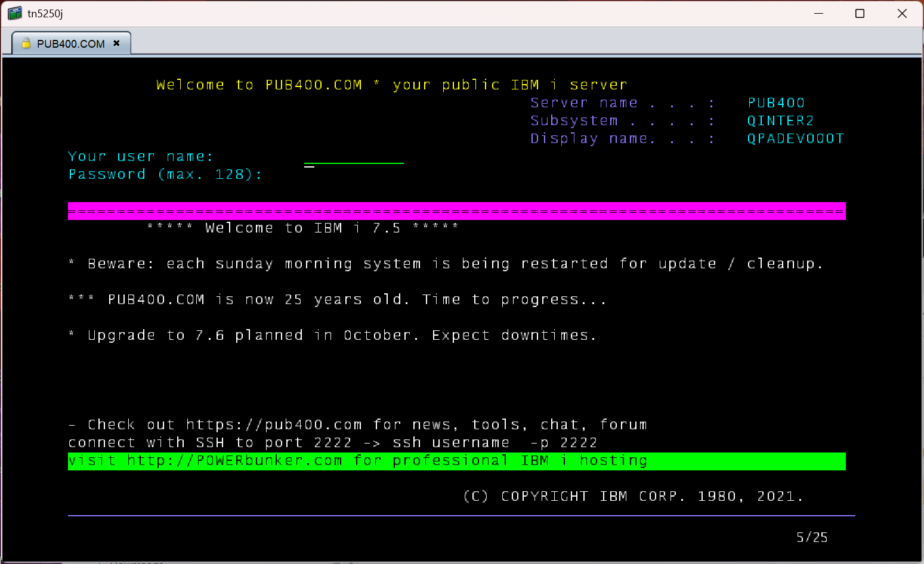This screenshot has width=924, height=564.
Task: Click the http://POWERbunker.com hosting line
Action: click(457, 461)
